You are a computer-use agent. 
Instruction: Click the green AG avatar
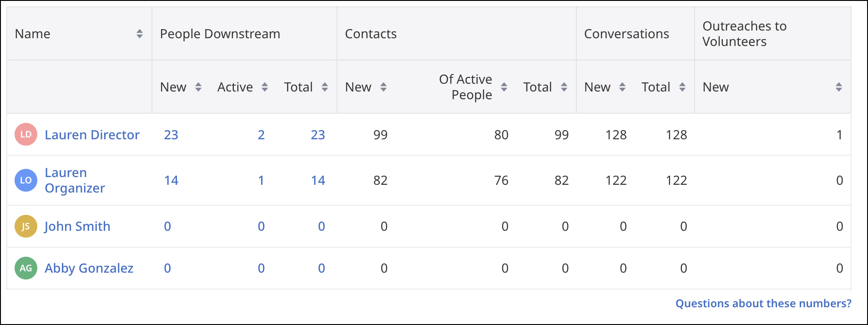[x=26, y=268]
